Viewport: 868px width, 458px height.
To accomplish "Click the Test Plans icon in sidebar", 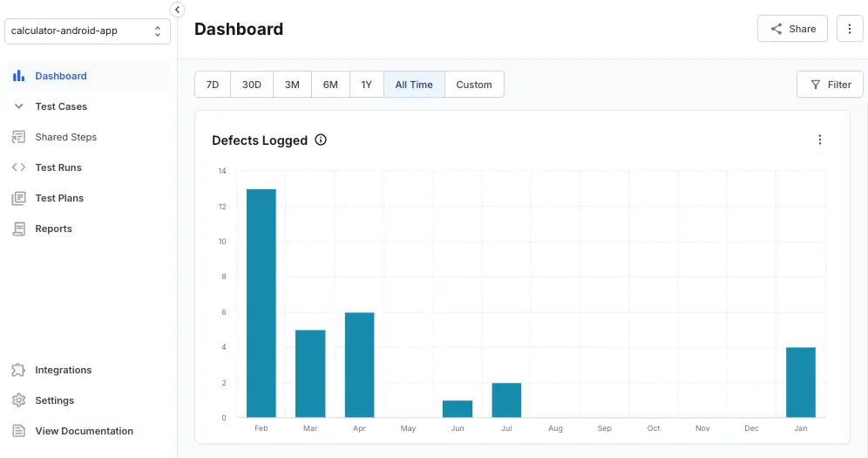I will [x=18, y=198].
